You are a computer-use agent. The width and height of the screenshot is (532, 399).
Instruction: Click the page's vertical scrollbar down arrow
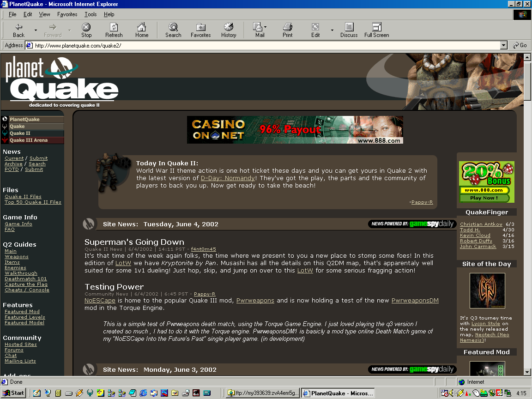[527, 372]
